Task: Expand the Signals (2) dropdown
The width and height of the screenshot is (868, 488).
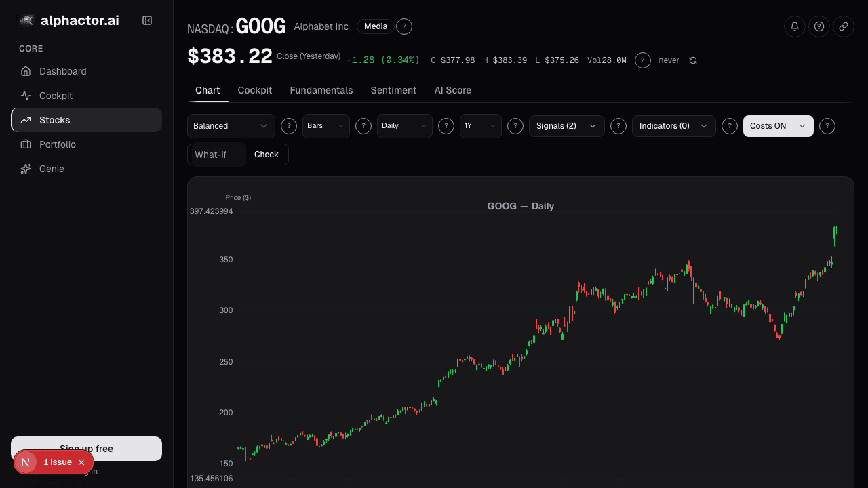Action: 567,126
